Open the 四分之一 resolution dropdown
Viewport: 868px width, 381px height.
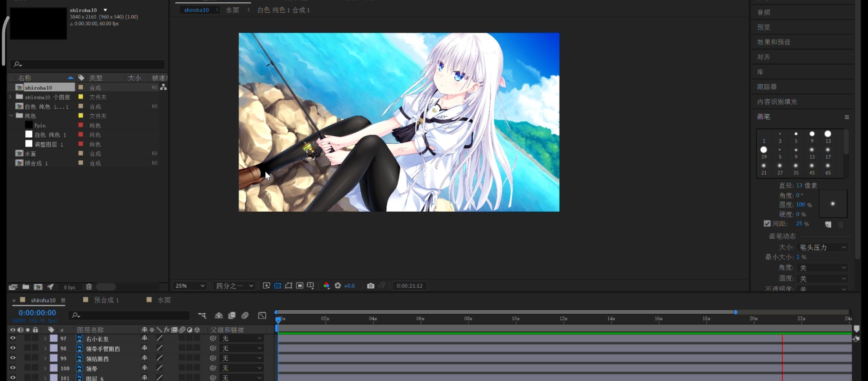coord(234,286)
